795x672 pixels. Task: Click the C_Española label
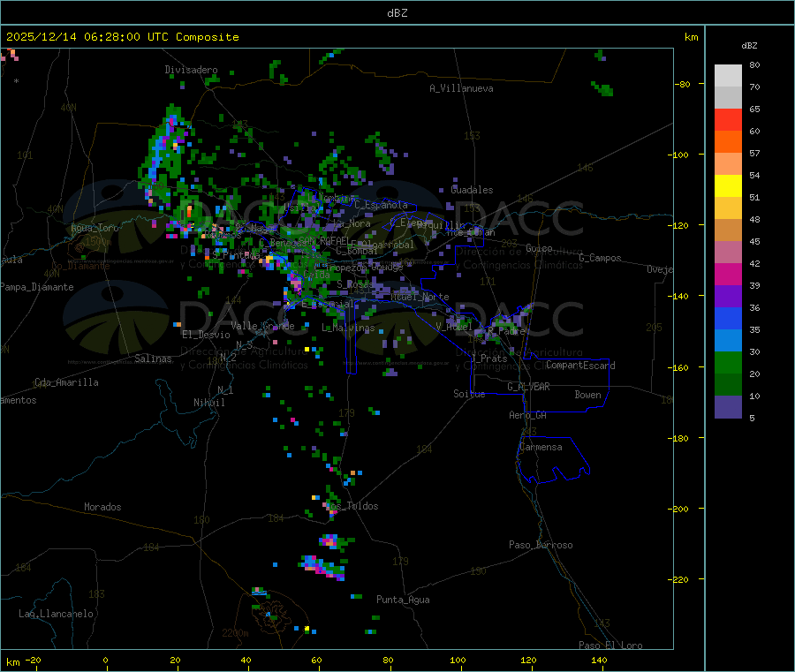(x=382, y=205)
